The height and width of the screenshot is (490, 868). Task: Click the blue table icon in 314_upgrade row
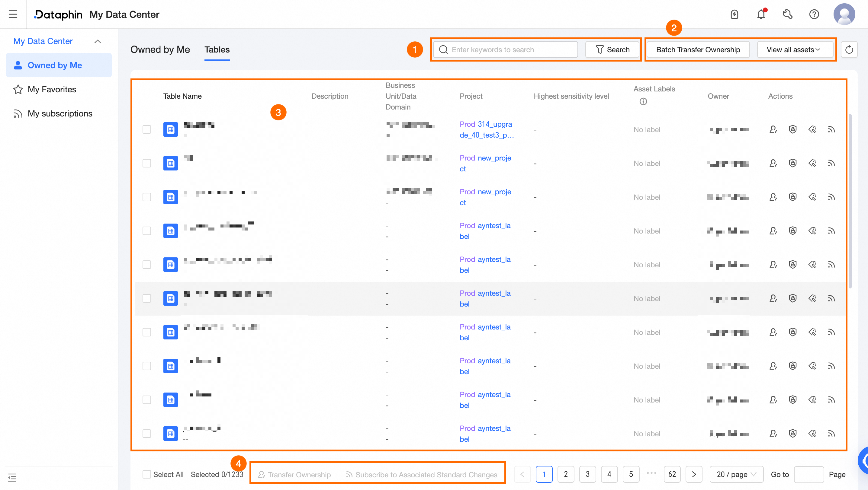[x=171, y=129]
